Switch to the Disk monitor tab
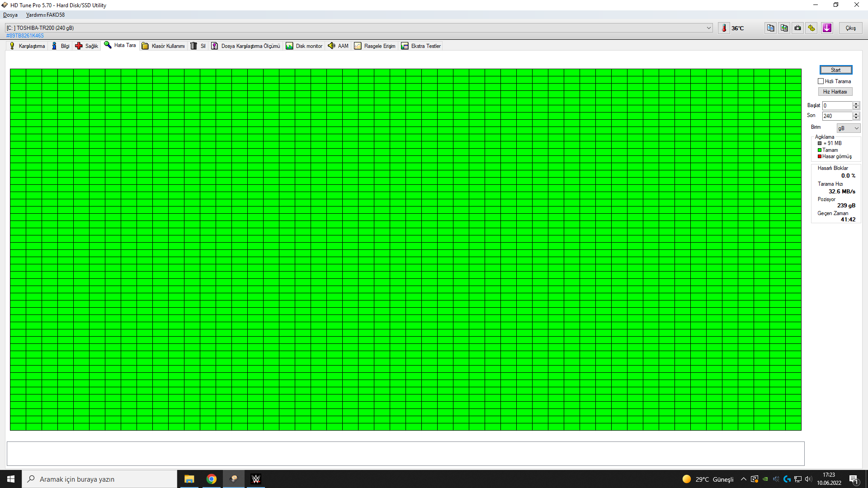The image size is (868, 488). [304, 46]
